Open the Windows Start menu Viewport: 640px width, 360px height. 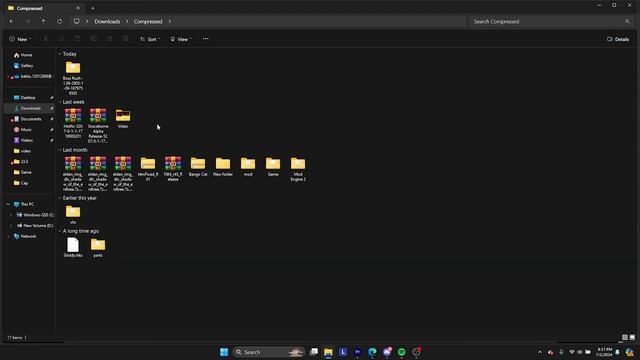click(224, 352)
